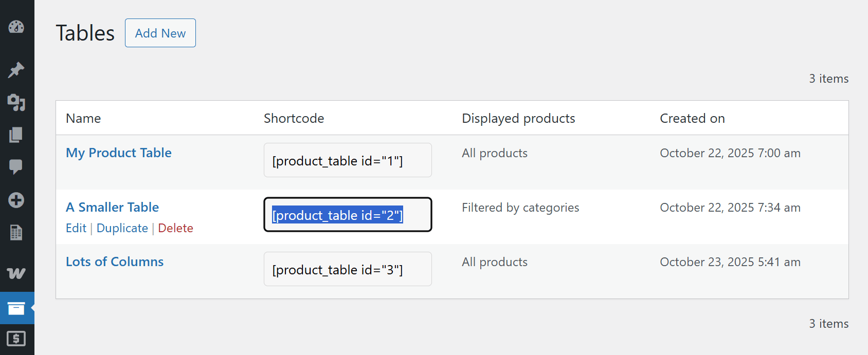This screenshot has width=868, height=355.
Task: Open the dollar sign sidebar icon
Action: click(17, 339)
